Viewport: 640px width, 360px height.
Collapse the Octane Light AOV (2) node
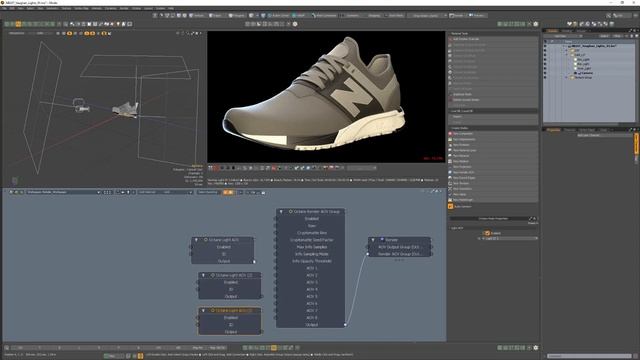point(203,275)
